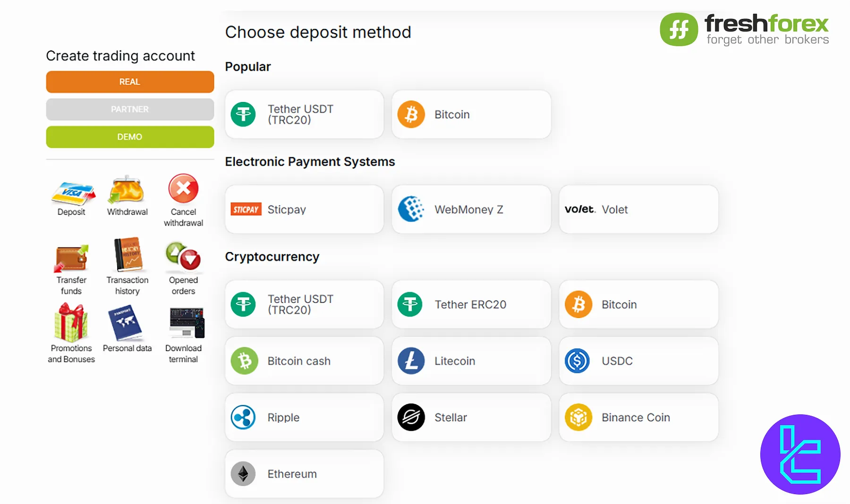Click the Withdrawal purse icon

[127, 190]
